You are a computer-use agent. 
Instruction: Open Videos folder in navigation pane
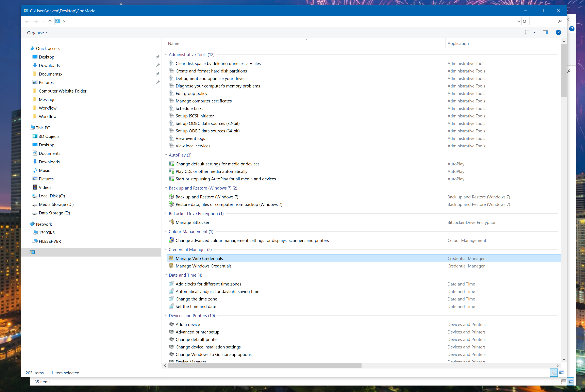[45, 187]
